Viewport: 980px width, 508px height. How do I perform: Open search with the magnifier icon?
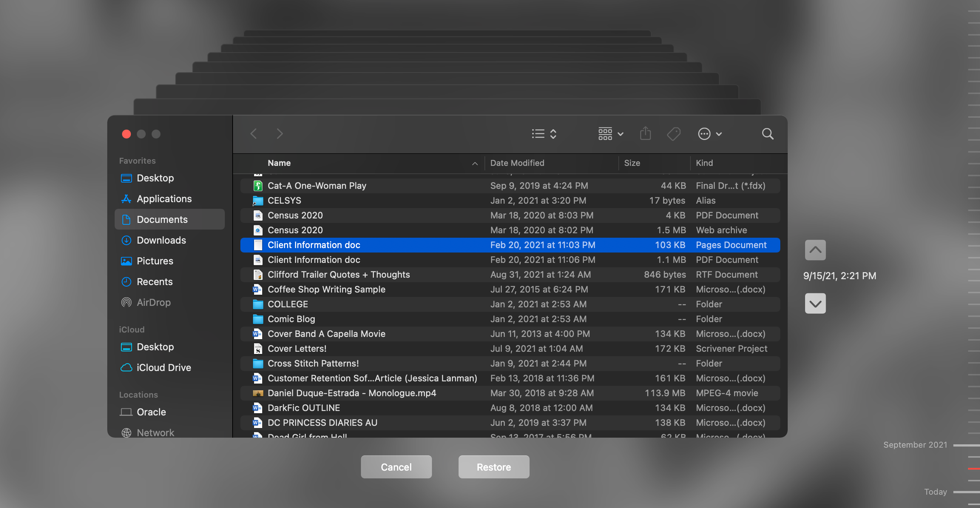[x=767, y=134]
